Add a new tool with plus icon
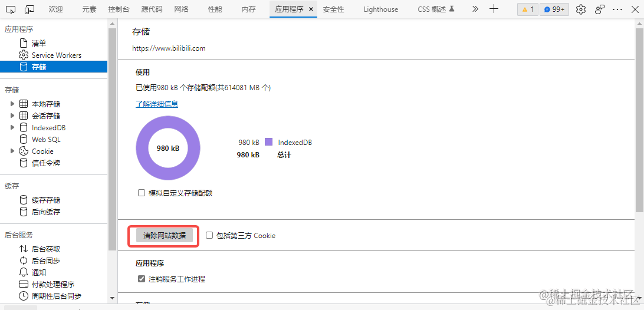The height and width of the screenshot is (310, 644). (494, 9)
